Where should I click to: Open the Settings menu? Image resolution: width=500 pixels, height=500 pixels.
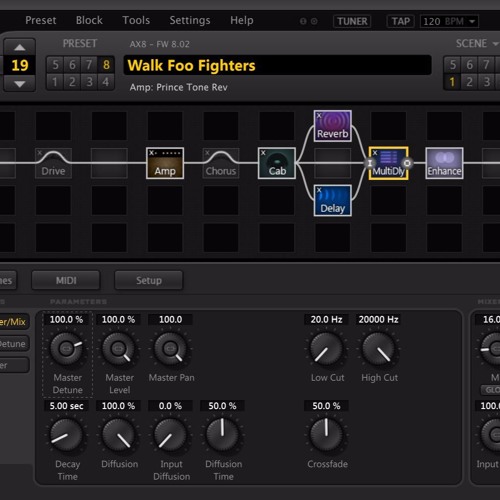[190, 20]
